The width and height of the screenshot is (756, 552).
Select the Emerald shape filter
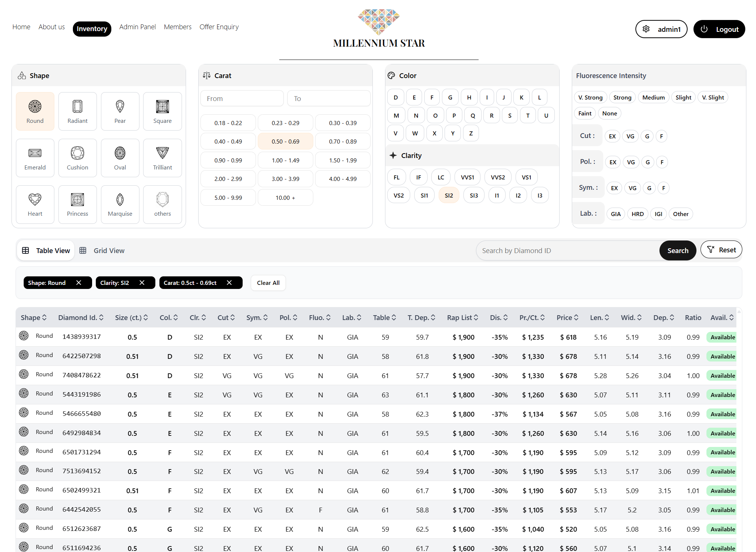pyautogui.click(x=35, y=158)
